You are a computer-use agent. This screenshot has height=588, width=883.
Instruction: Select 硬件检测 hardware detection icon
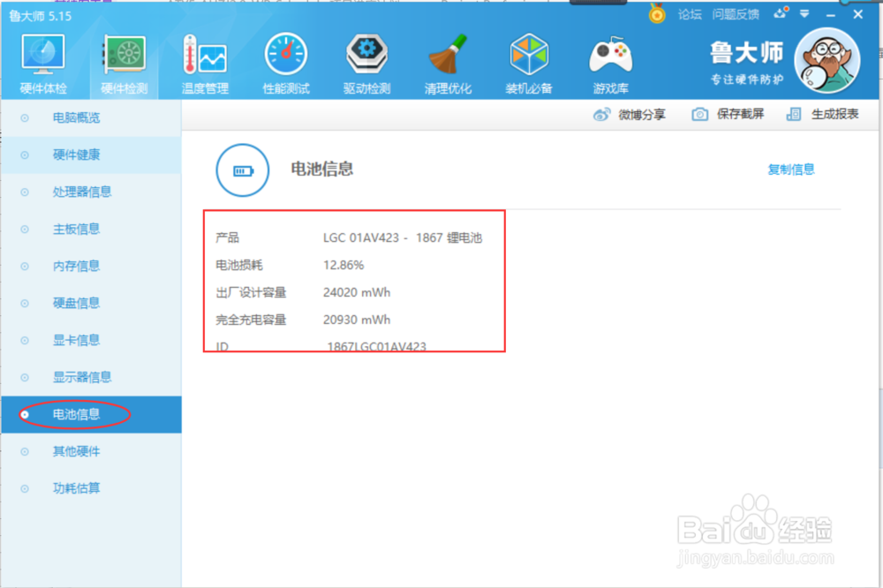coord(124,64)
